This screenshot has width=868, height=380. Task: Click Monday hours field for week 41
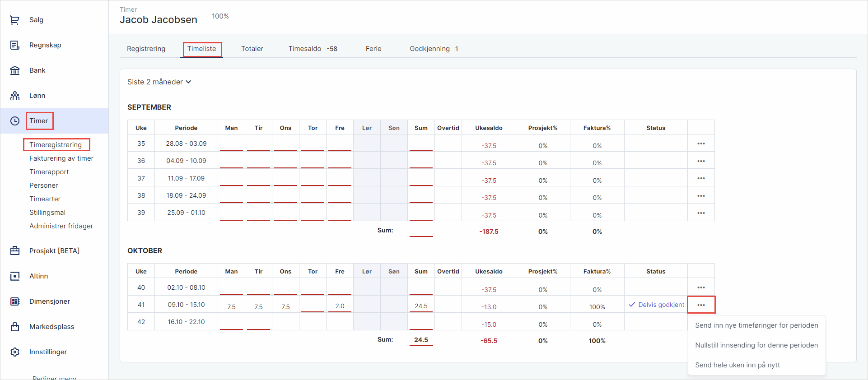pyautogui.click(x=231, y=306)
